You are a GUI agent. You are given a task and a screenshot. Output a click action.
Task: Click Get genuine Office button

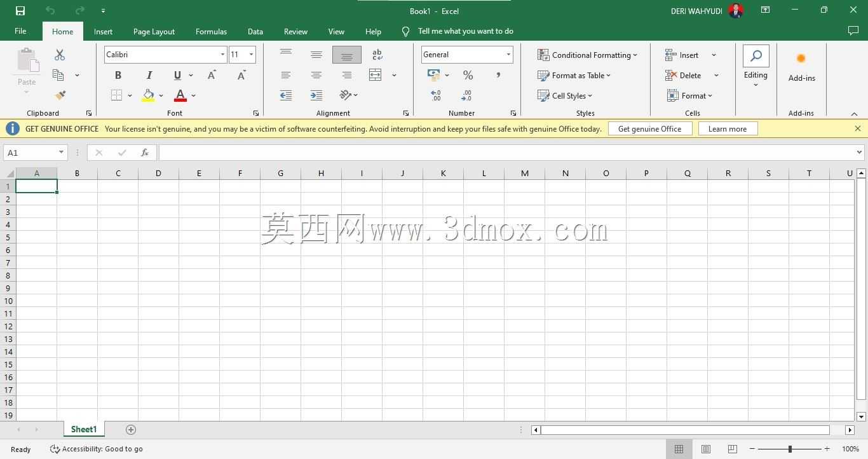(649, 128)
